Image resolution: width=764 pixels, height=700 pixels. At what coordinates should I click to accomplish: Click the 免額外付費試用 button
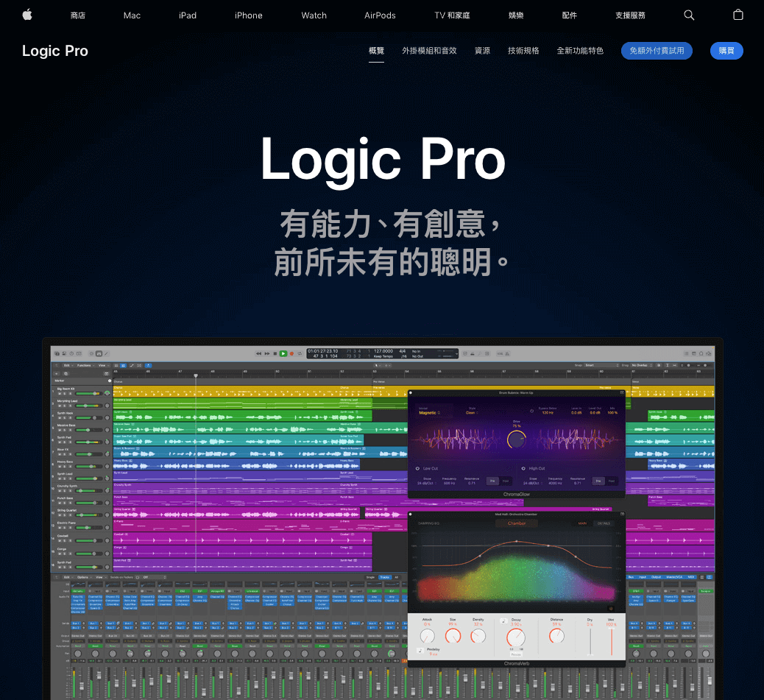[x=657, y=51]
